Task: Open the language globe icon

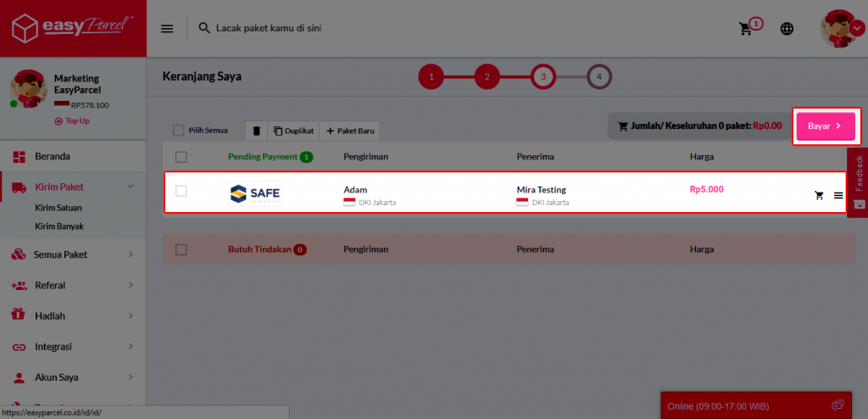Action: click(x=787, y=29)
